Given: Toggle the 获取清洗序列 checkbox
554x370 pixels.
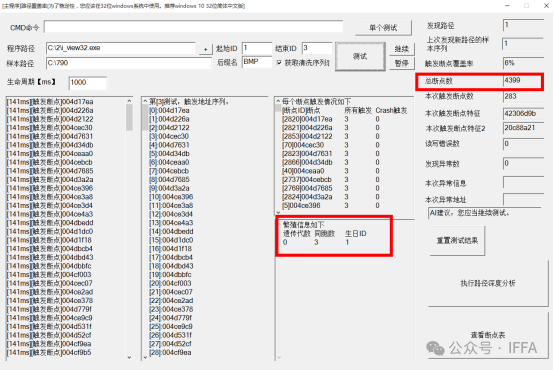Looking at the screenshot, I should 279,63.
